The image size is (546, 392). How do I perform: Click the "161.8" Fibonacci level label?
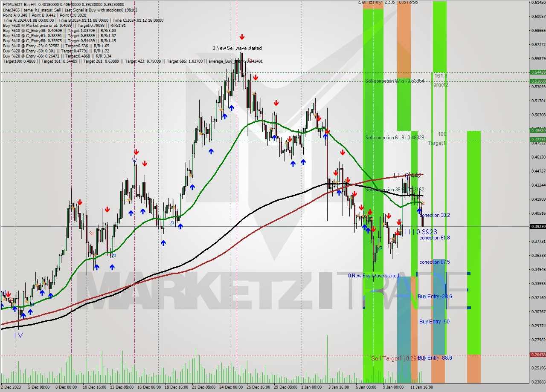(x=441, y=75)
